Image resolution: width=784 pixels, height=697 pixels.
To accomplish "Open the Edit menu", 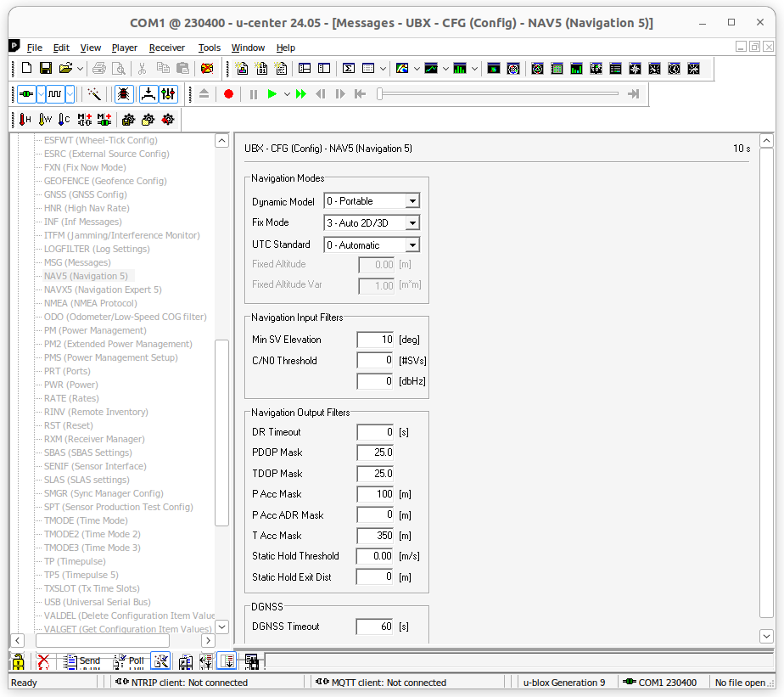I will pyautogui.click(x=61, y=48).
